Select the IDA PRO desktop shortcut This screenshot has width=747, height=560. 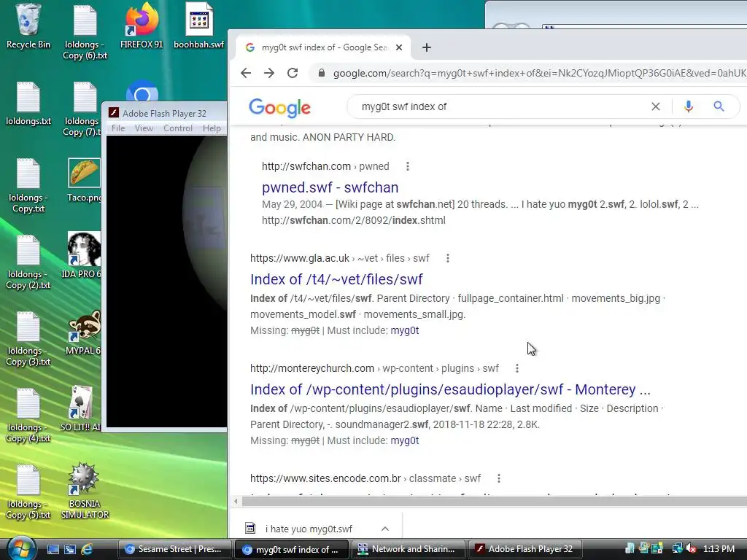(83, 254)
